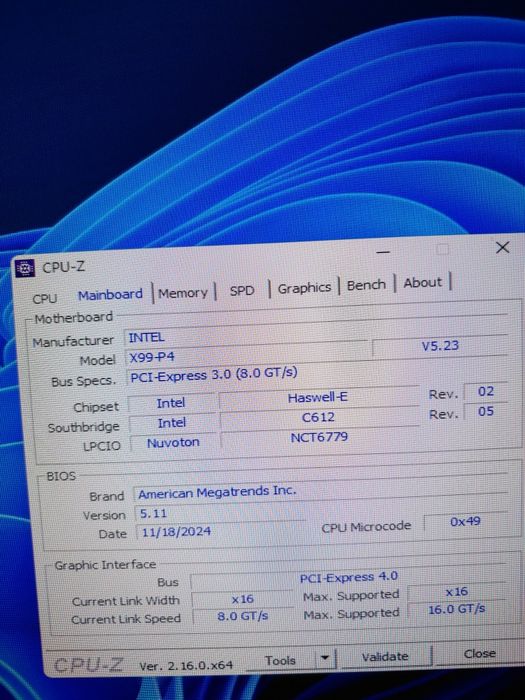Screen dimensions: 525x700
Task: Close CPU-Z with the X button
Action: [503, 247]
